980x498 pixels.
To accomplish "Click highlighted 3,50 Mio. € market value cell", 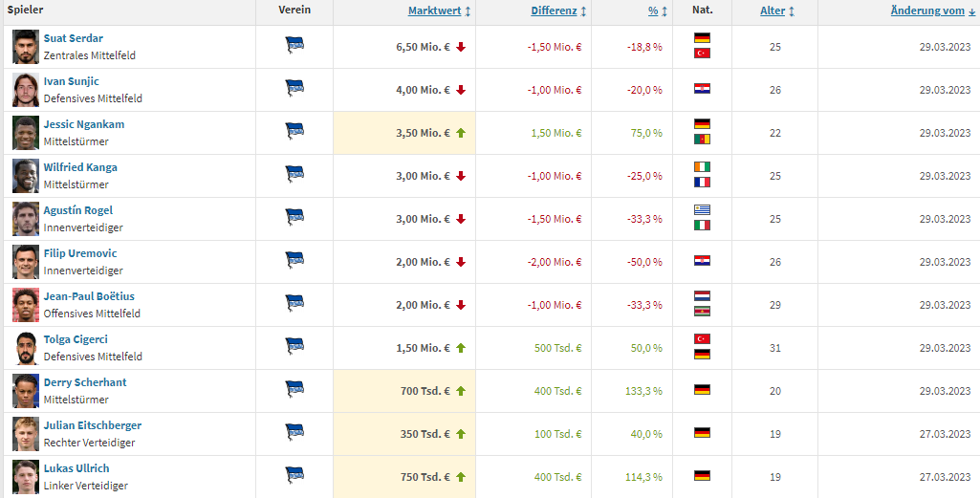I will point(404,133).
